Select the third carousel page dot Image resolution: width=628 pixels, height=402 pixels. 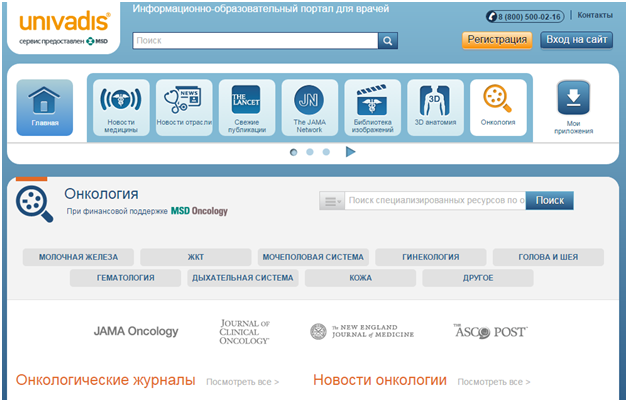(326, 152)
